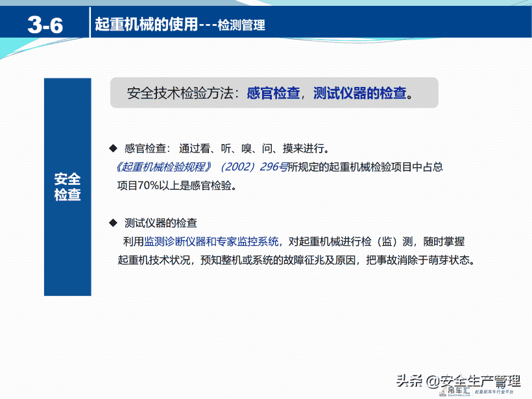Click the line 项目70%以上是感官检验
The image size is (532, 399).
176,186
